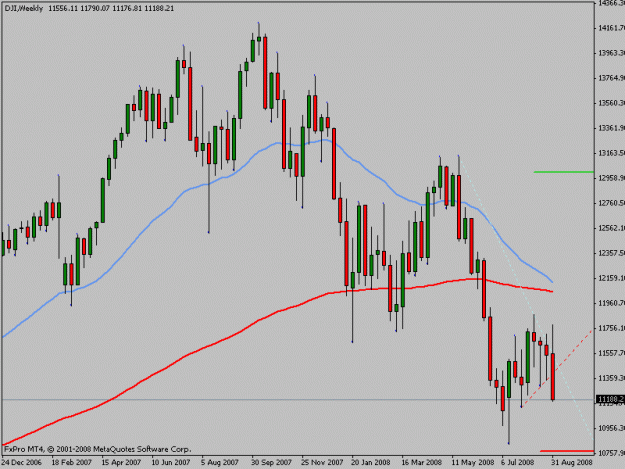Click the 30 Sep 2007 date label
The image size is (625, 469).
[x=271, y=462]
